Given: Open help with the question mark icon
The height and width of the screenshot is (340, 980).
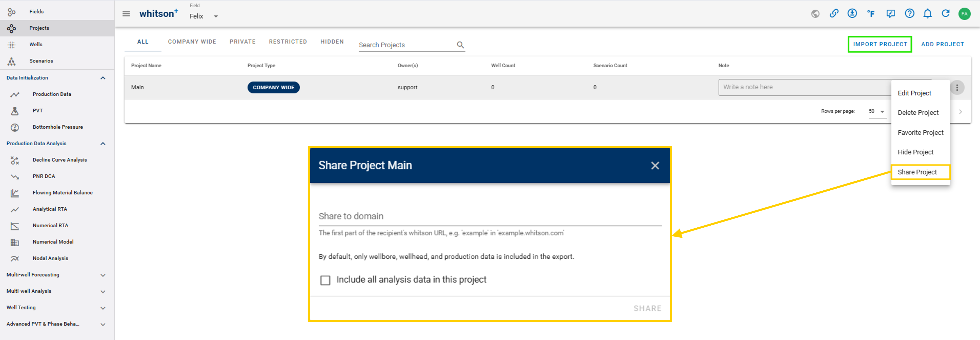Looking at the screenshot, I should 910,14.
